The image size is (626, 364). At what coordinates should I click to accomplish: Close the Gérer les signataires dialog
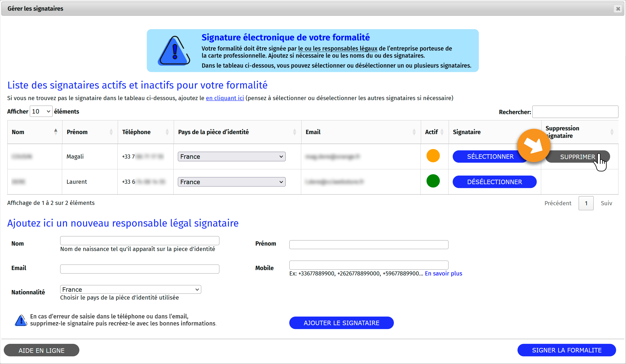click(x=618, y=9)
